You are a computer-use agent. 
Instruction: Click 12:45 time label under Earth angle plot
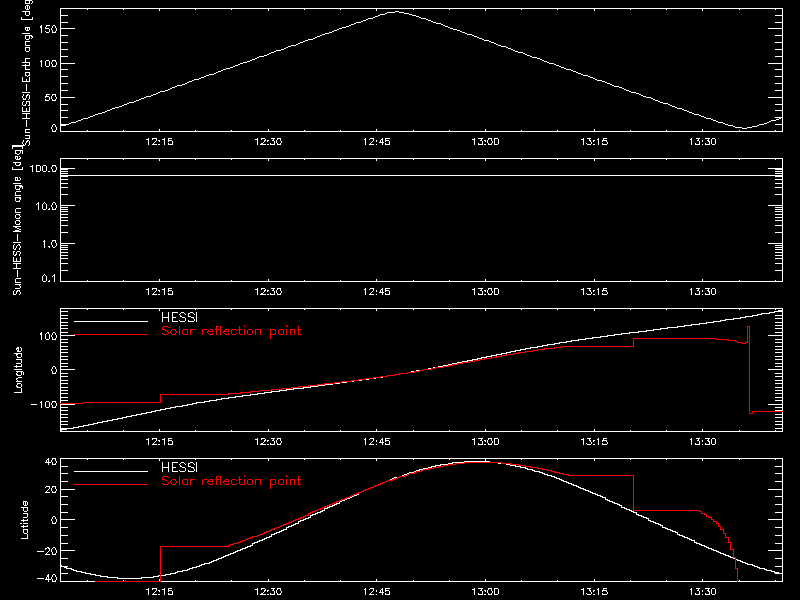click(377, 142)
